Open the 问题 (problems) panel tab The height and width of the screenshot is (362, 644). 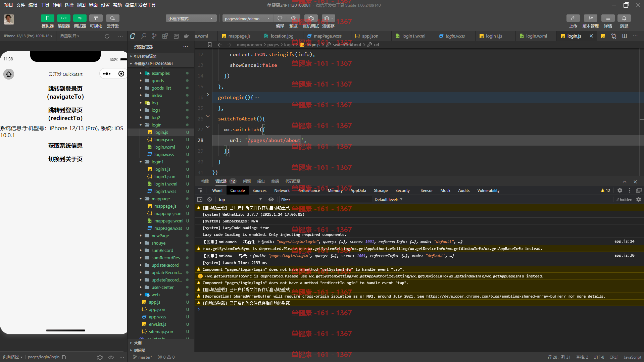point(247,181)
